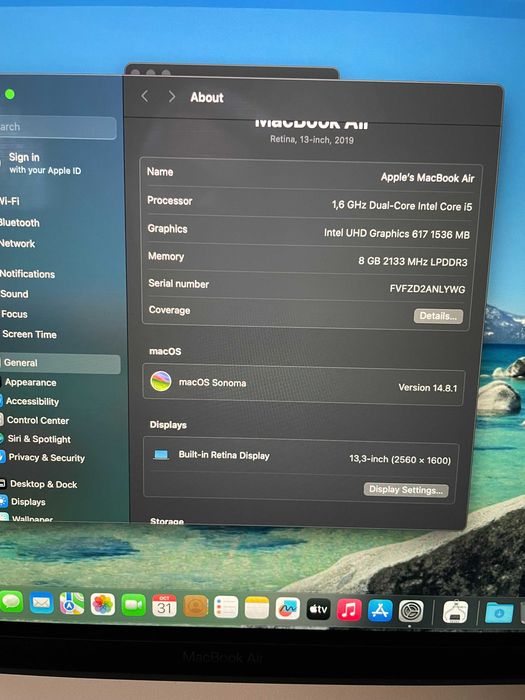
Task: Click Version 14.8.1 text
Action: point(428,388)
